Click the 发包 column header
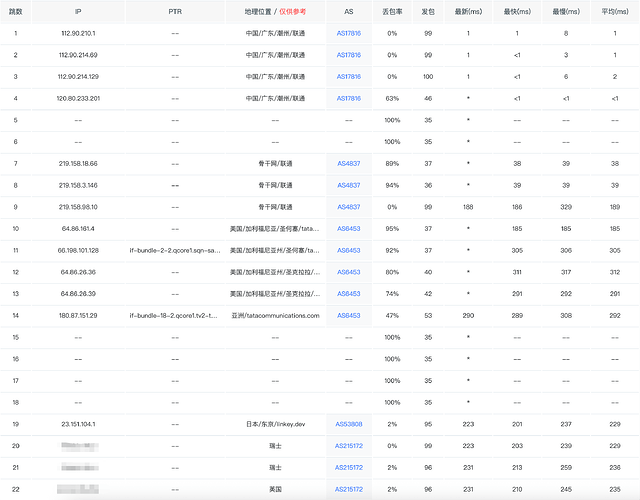 click(x=428, y=12)
